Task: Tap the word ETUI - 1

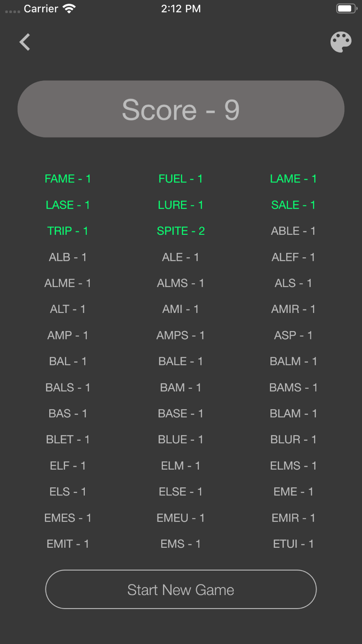Action: tap(293, 544)
